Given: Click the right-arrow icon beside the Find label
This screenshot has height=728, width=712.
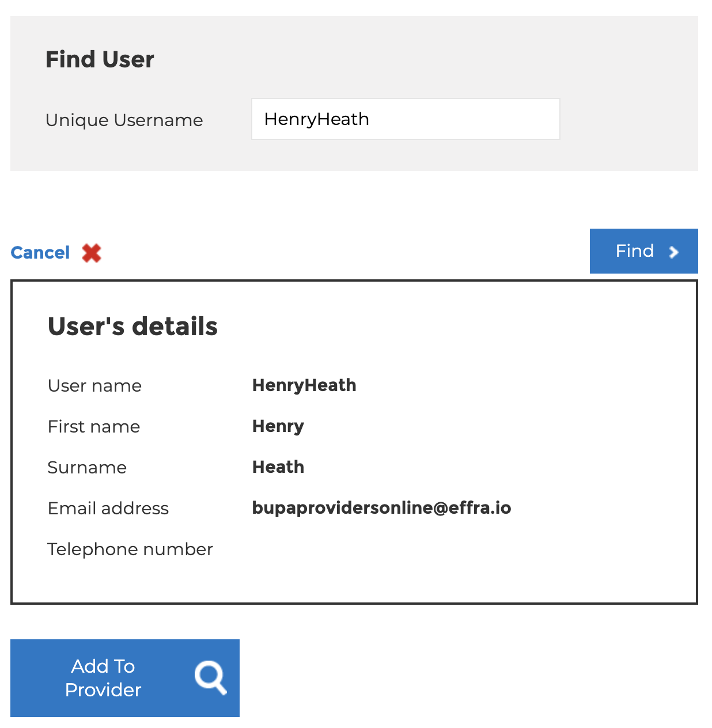Looking at the screenshot, I should tap(674, 252).
